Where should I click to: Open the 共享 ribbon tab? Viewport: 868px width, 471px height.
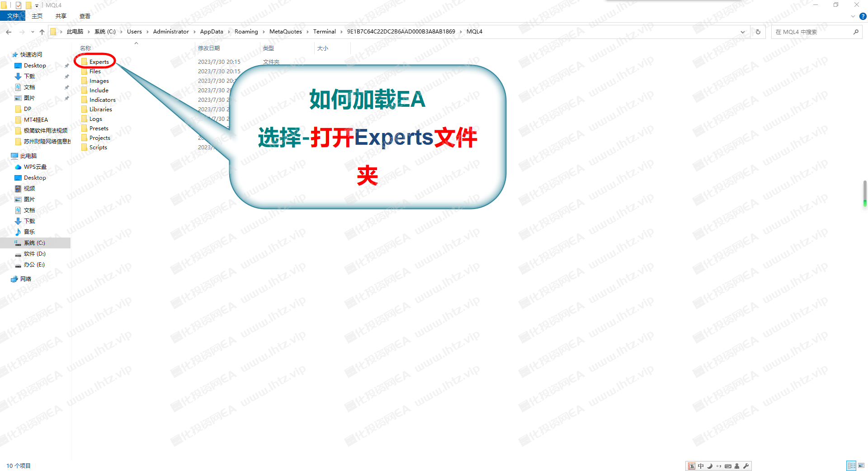click(x=61, y=16)
